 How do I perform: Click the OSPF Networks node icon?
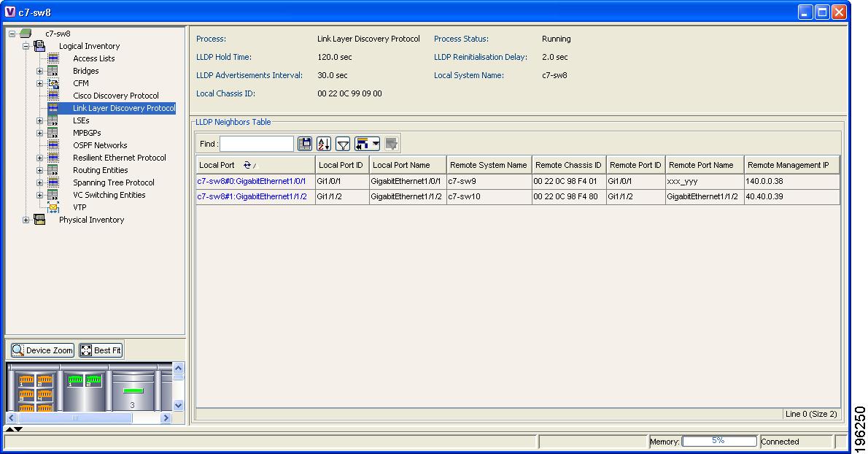(53, 145)
